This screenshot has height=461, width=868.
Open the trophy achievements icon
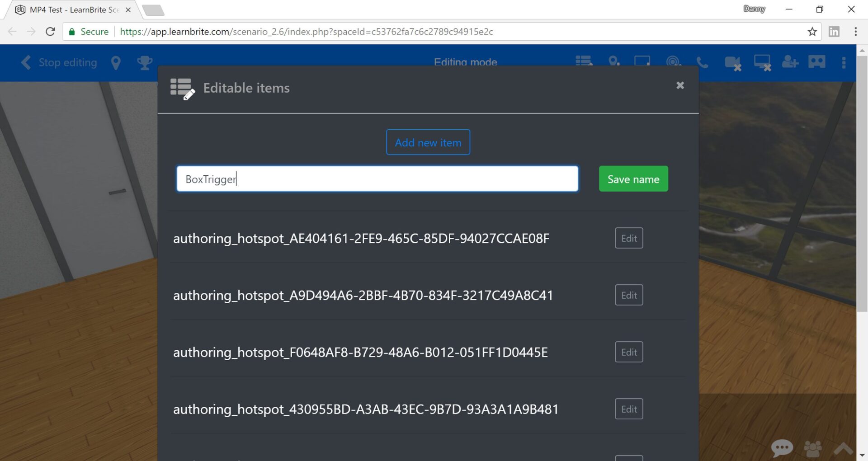145,63
